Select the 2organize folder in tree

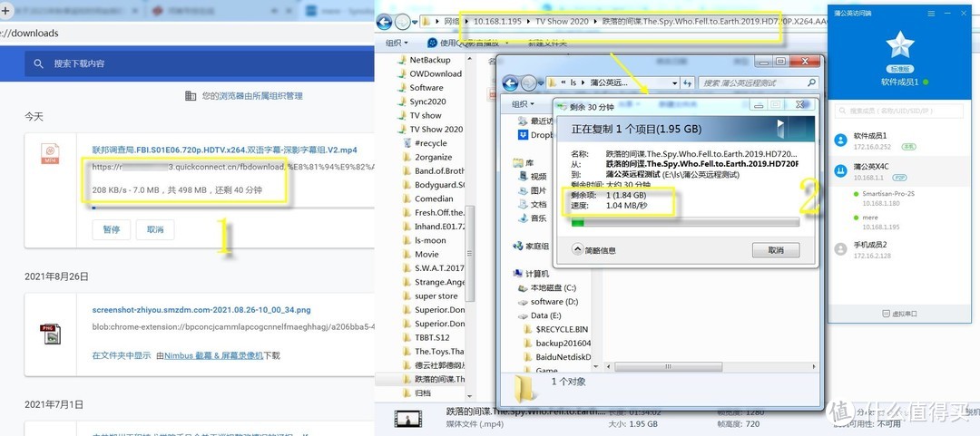tap(433, 157)
